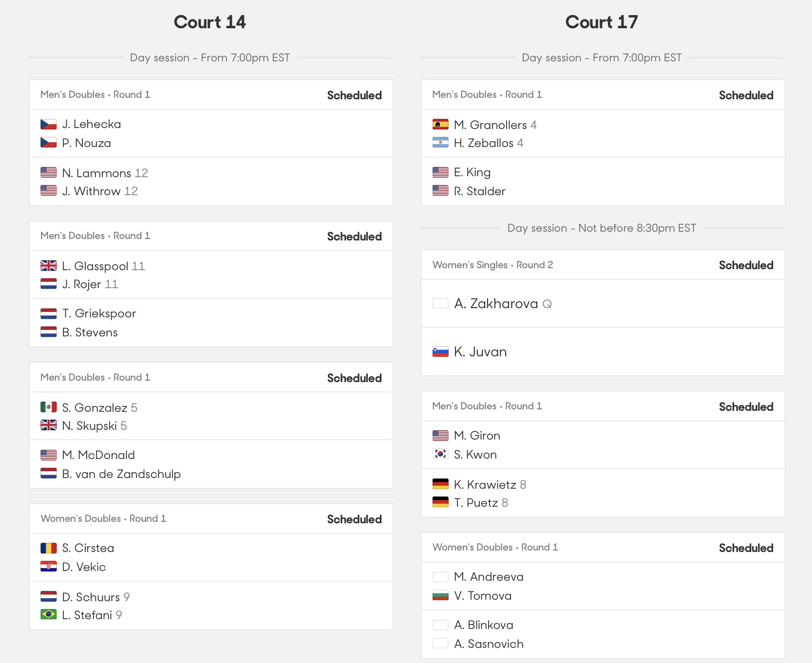
Task: Click the German flag beside K. Krawietz
Action: pos(440,484)
